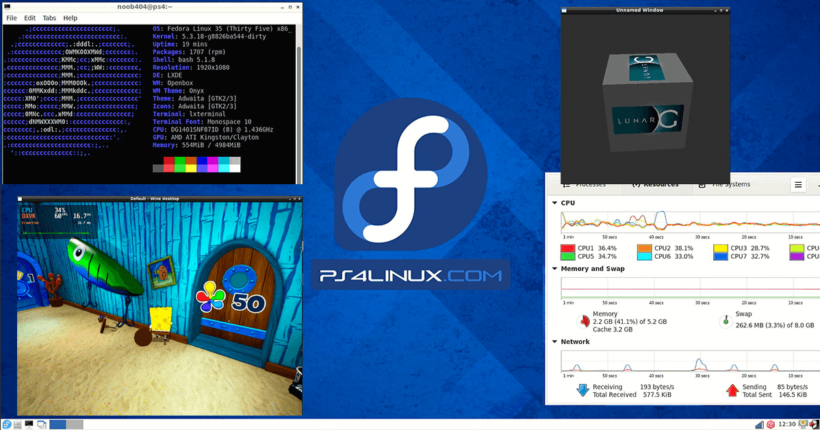Click the show desktop windows icon on taskbar

click(x=41, y=424)
